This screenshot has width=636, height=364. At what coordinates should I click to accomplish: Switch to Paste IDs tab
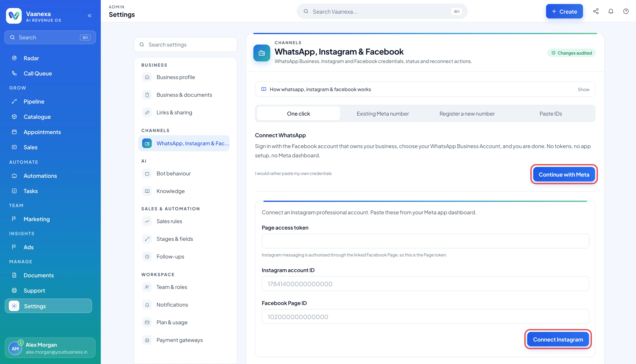pyautogui.click(x=551, y=114)
